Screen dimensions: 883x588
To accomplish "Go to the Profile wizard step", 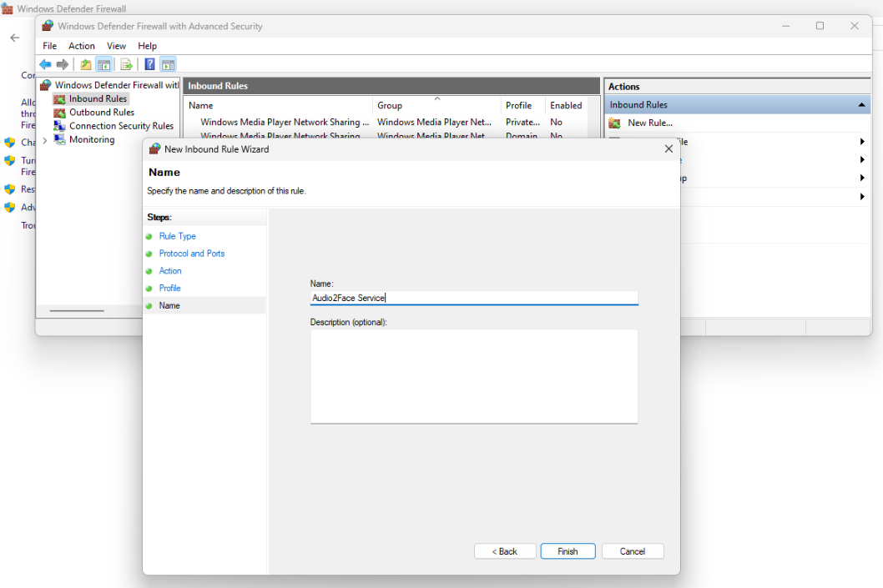I will click(x=169, y=289).
